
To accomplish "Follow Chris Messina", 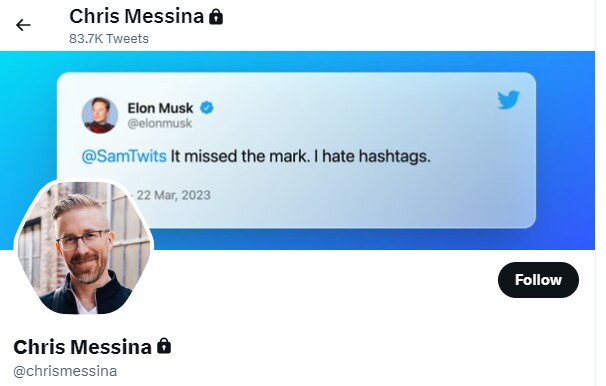I will (538, 280).
